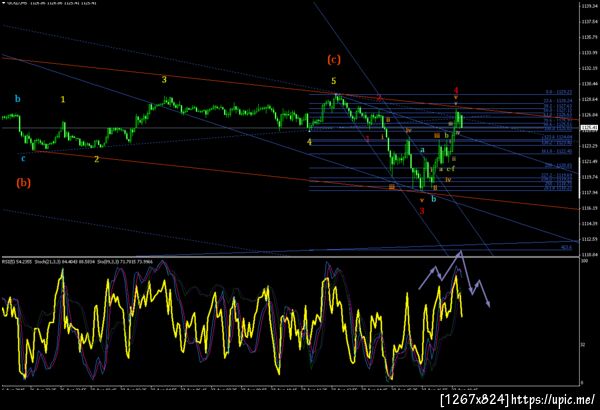Click the 100 level on indicator scale
The width and height of the screenshot is (600, 410).
click(x=584, y=261)
